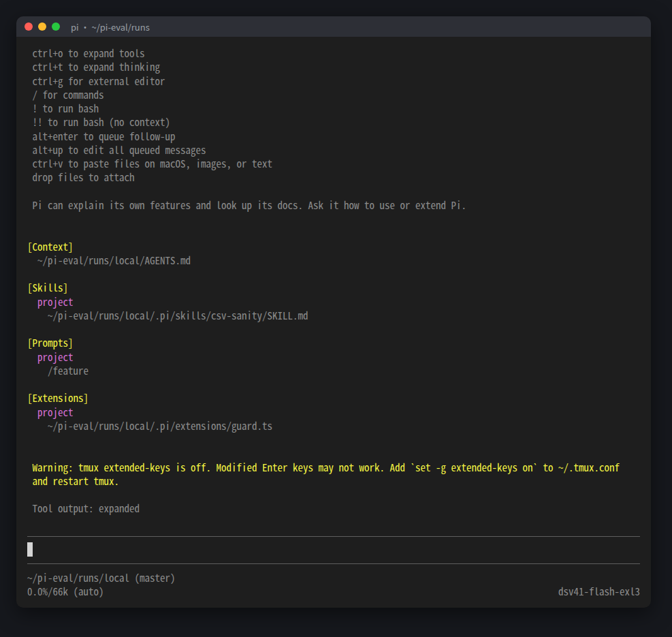Click the 'ctrl+g for external editor' line
672x637 pixels.
tap(99, 82)
